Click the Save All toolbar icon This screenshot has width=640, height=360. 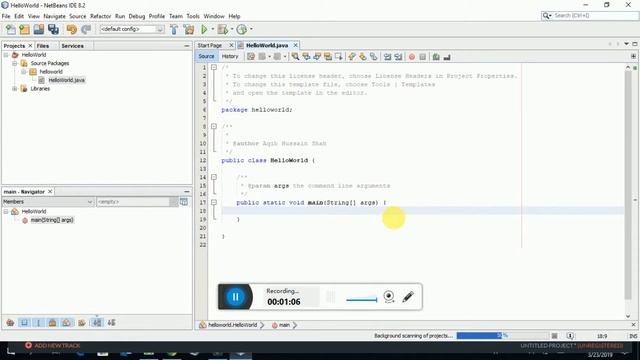point(53,29)
